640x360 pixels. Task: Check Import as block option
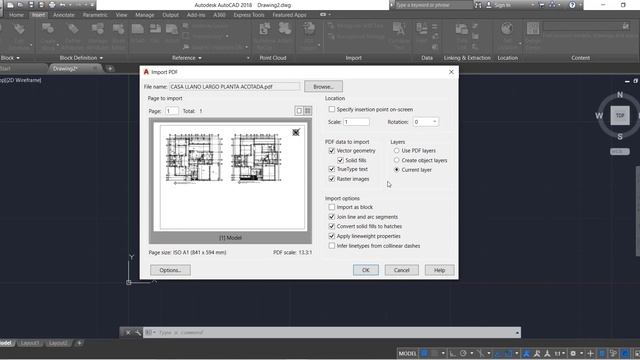pyautogui.click(x=332, y=207)
